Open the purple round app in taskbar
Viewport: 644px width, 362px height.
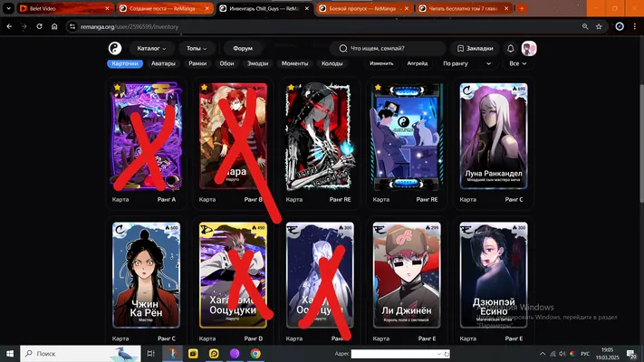[x=235, y=353]
